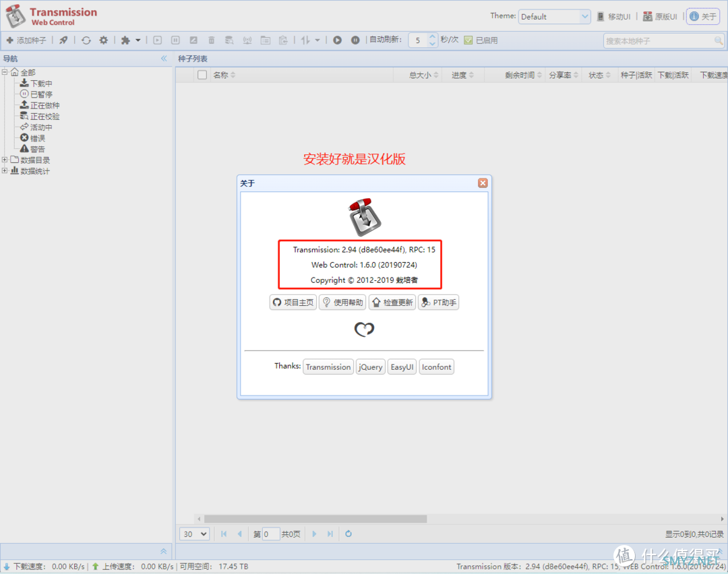This screenshot has height=574, width=728.
Task: Click the trash delete torrent icon
Action: coord(211,40)
